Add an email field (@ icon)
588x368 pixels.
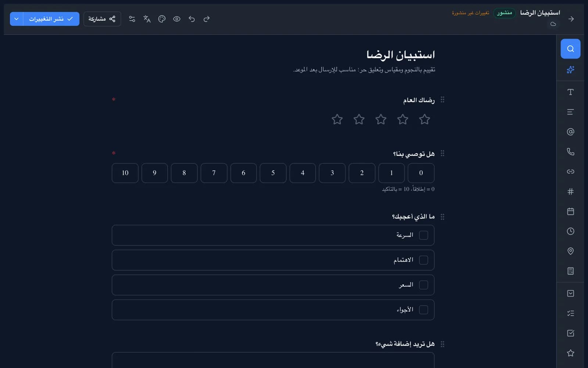click(570, 132)
